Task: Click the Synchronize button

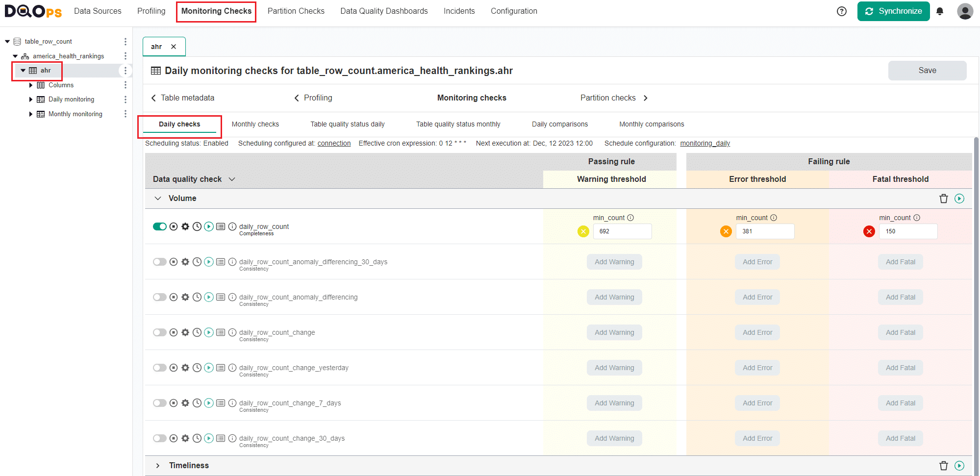Action: (893, 11)
